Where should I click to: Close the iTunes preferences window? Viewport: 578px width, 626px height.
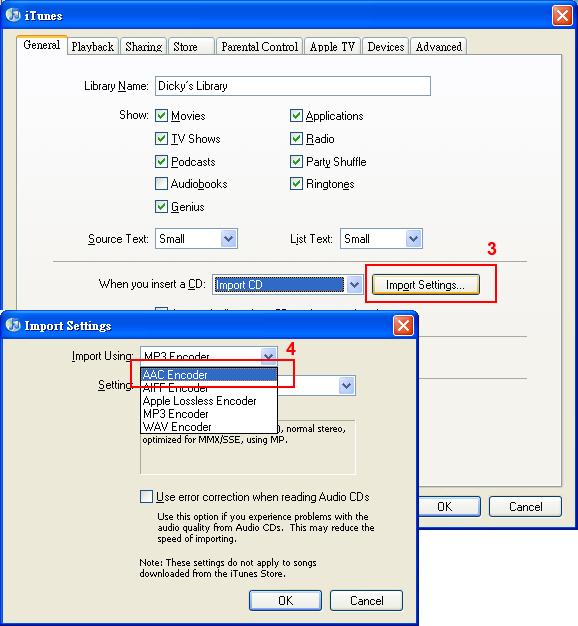coord(562,16)
